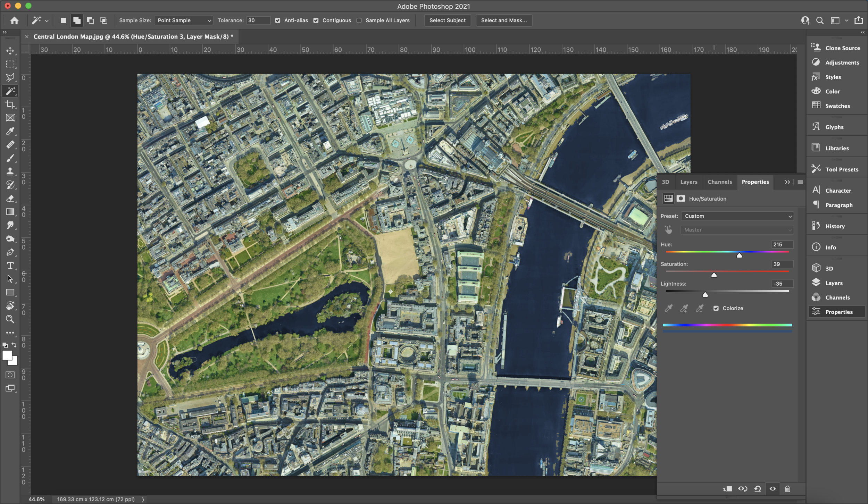Open the Tool Presets panel
The width and height of the screenshot is (868, 504).
click(x=836, y=169)
